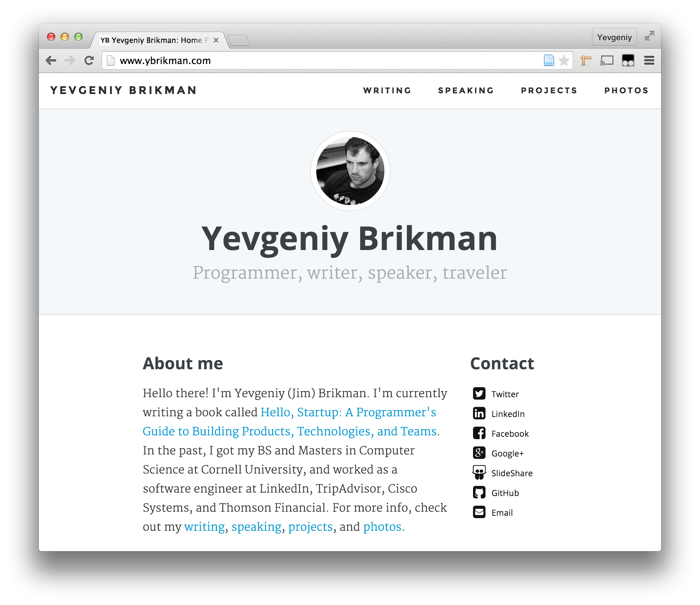This screenshot has width=700, height=605.
Task: Click the Facebook social icon
Action: click(479, 433)
